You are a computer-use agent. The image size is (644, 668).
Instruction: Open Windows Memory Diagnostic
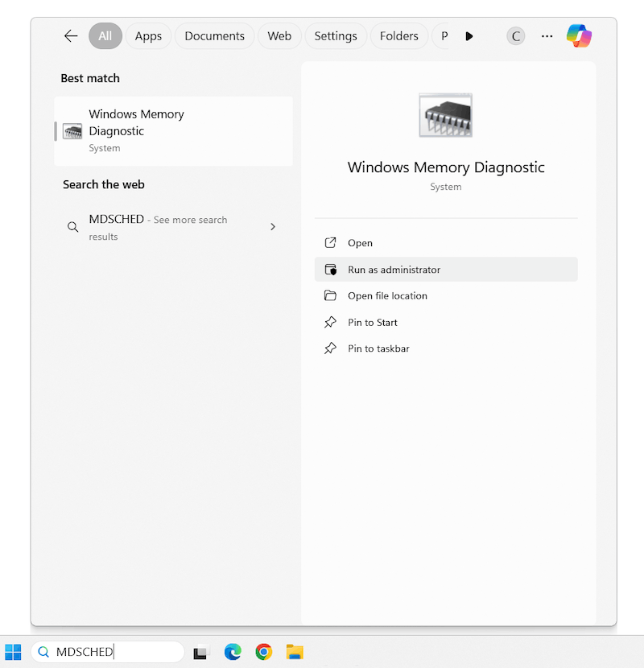[446, 243]
